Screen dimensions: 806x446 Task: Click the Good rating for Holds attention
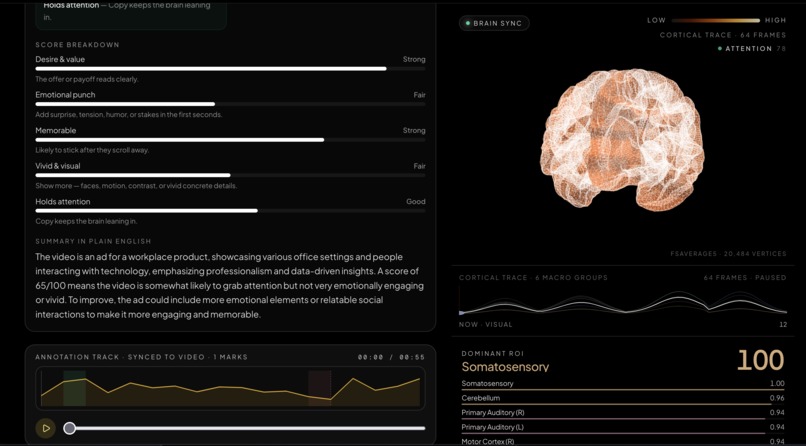pyautogui.click(x=416, y=201)
